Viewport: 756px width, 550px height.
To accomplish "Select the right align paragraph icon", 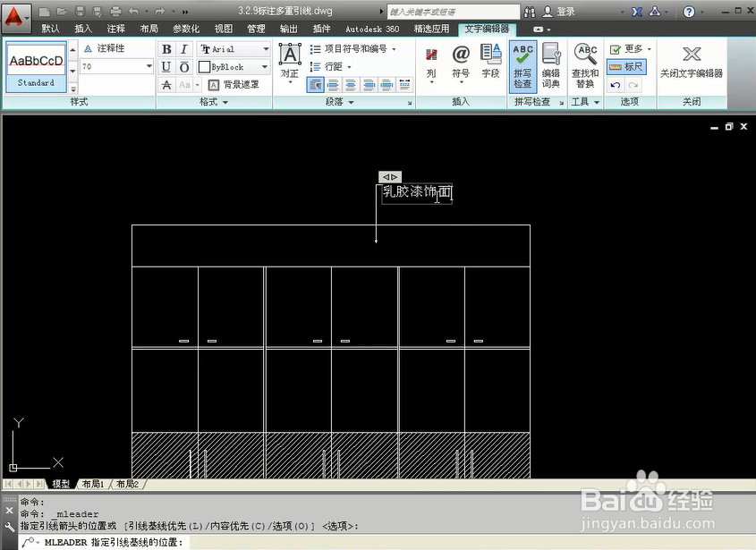I will 369,85.
